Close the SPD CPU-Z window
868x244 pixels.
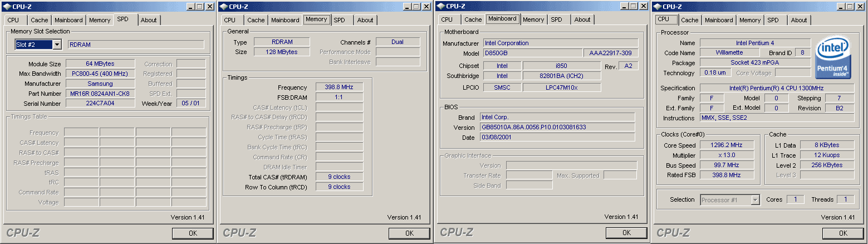[x=209, y=7]
